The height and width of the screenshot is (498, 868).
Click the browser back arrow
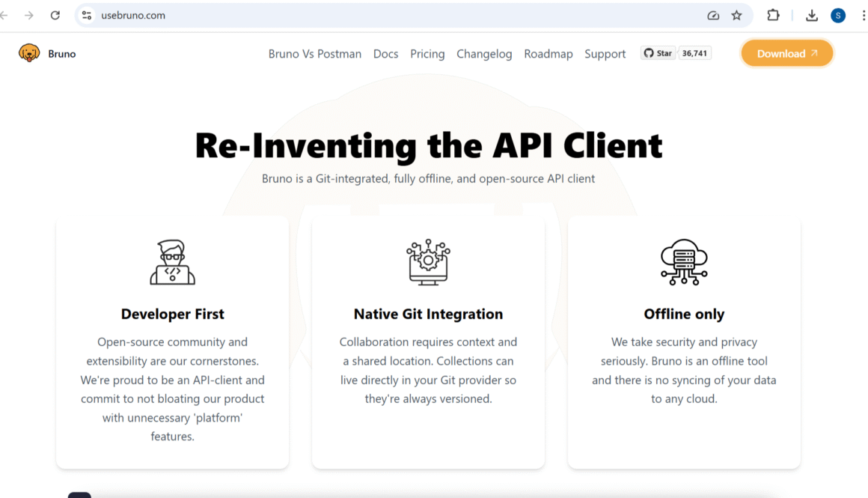[4, 16]
